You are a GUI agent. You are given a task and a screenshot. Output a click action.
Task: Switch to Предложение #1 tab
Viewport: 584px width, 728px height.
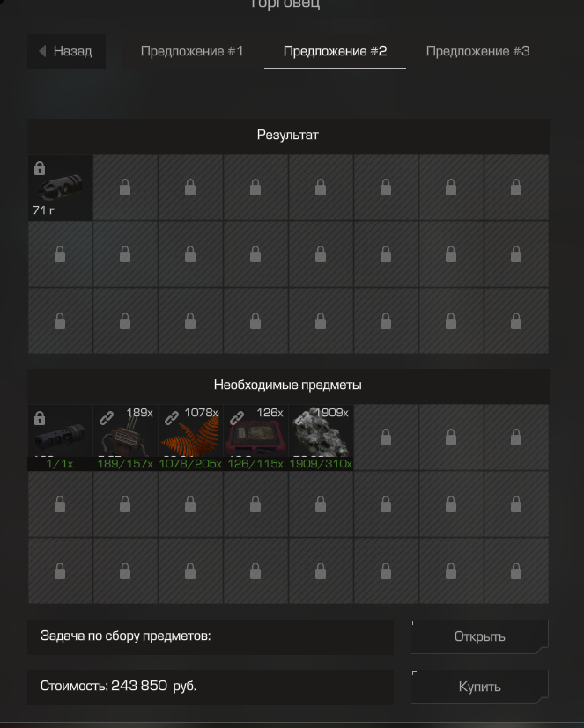pyautogui.click(x=192, y=51)
